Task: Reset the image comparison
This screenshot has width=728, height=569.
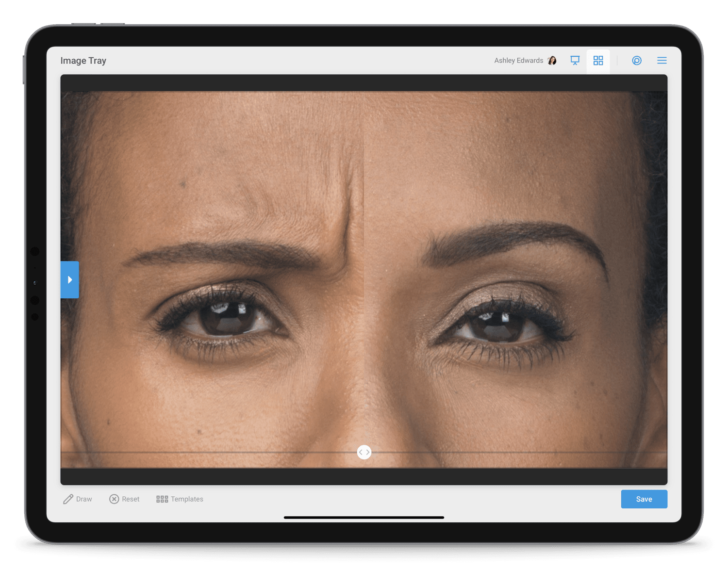Action: 124,499
